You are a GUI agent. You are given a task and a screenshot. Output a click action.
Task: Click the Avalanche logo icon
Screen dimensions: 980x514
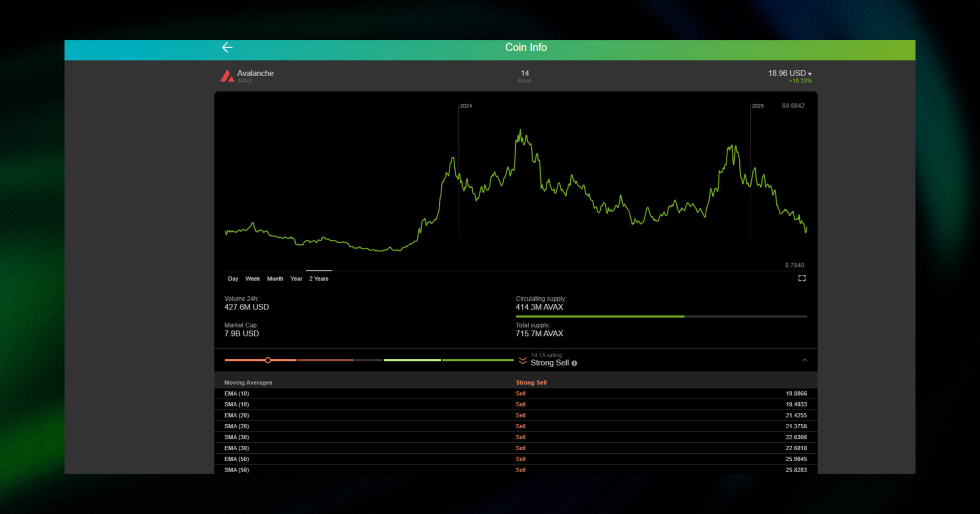(x=227, y=76)
